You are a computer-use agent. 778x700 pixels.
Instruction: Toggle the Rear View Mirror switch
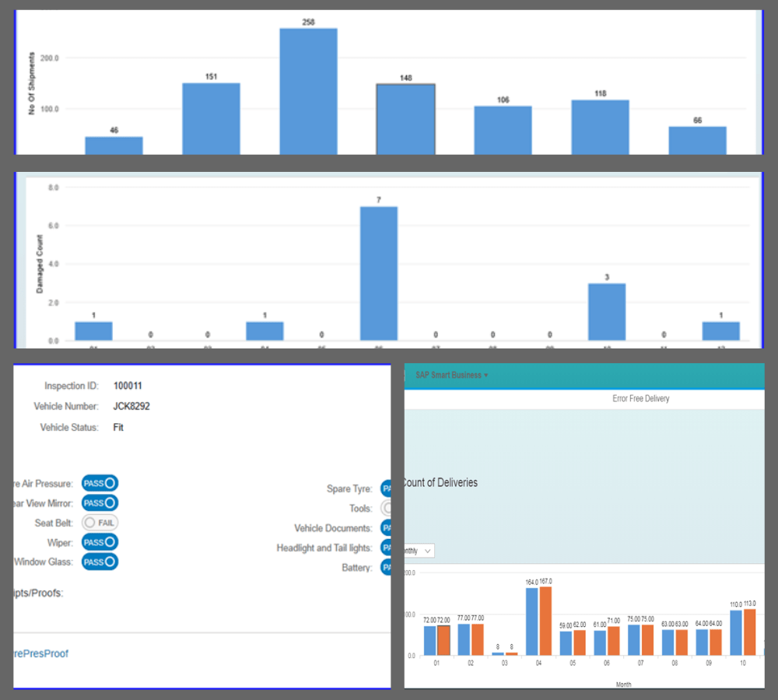pyautogui.click(x=100, y=503)
